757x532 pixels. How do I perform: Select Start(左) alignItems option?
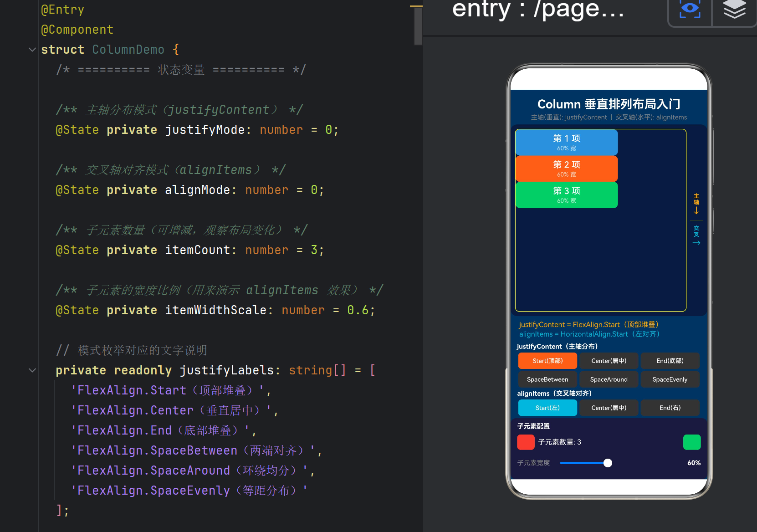(547, 408)
